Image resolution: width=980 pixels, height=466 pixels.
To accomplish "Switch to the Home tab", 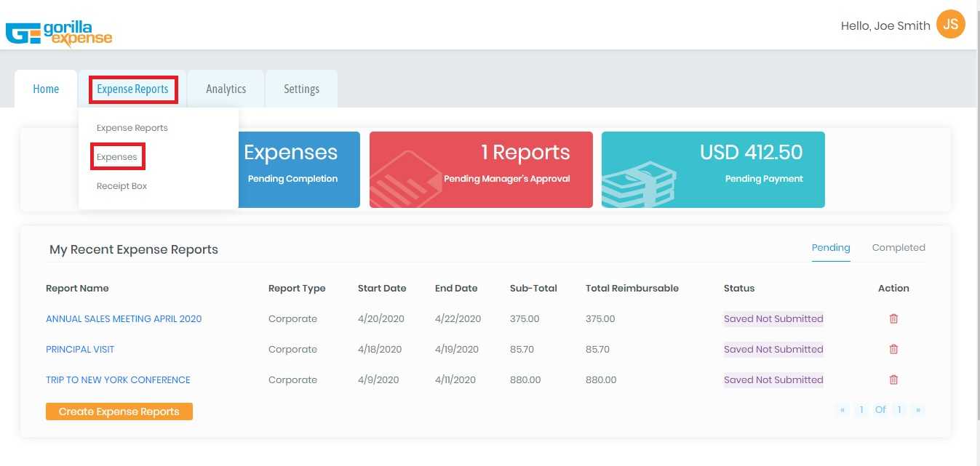I will click(46, 89).
